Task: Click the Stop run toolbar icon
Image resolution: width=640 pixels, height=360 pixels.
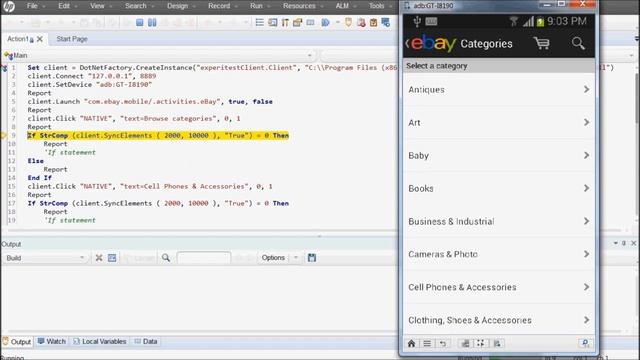Action: click(140, 22)
